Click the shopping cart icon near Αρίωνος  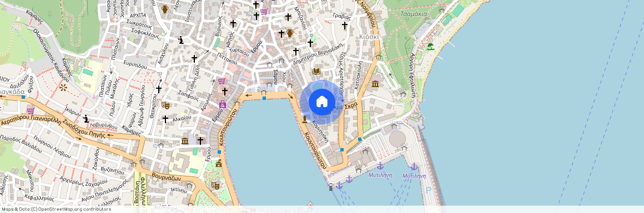[x=222, y=81]
